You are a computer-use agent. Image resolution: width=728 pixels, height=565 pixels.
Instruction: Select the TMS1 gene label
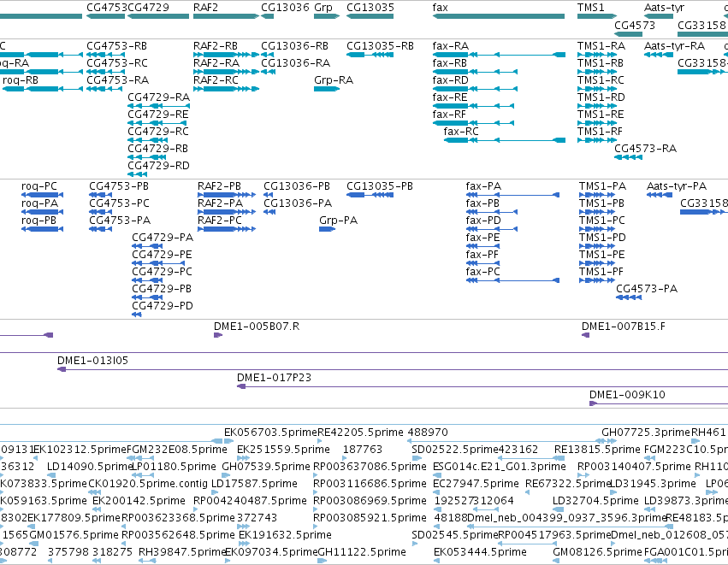(x=590, y=8)
